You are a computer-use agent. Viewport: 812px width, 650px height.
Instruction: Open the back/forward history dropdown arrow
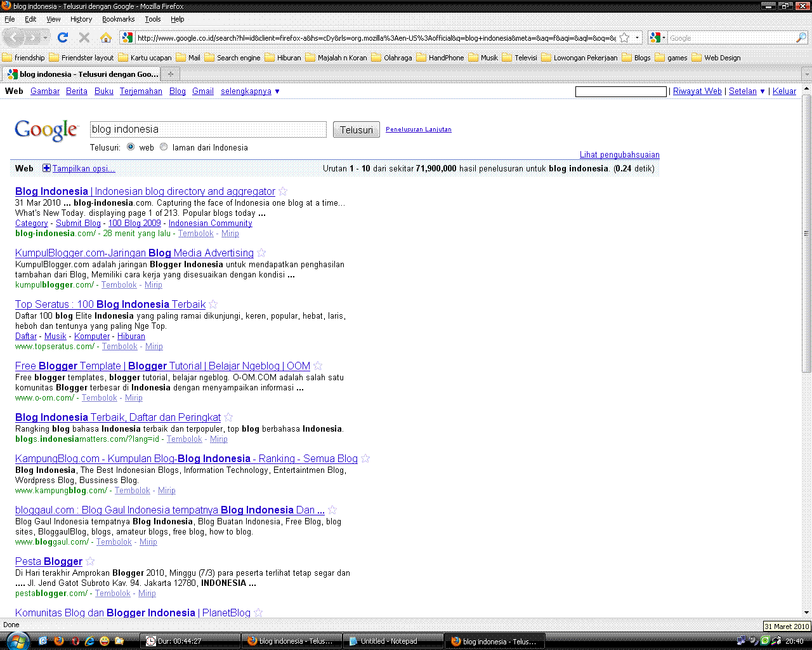point(45,38)
